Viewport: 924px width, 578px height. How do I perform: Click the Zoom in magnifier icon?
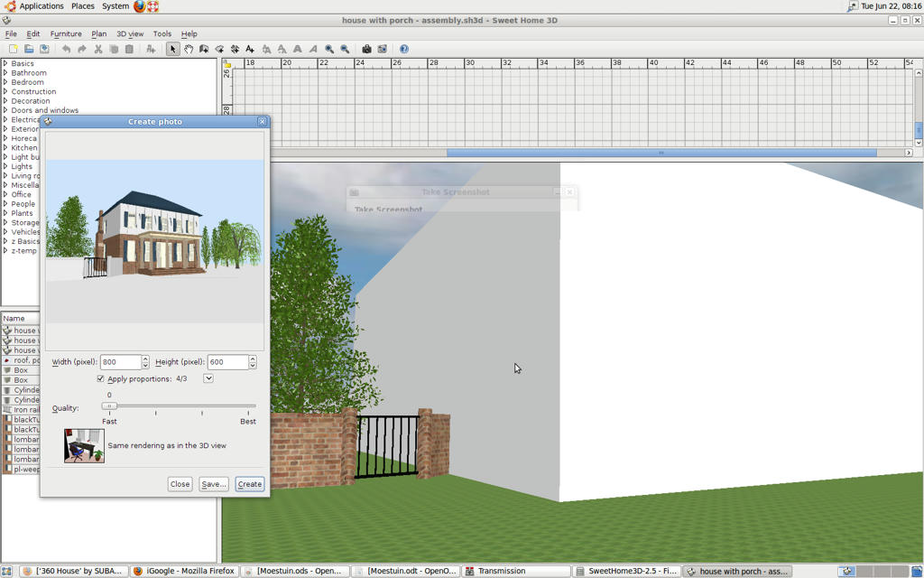click(x=329, y=49)
